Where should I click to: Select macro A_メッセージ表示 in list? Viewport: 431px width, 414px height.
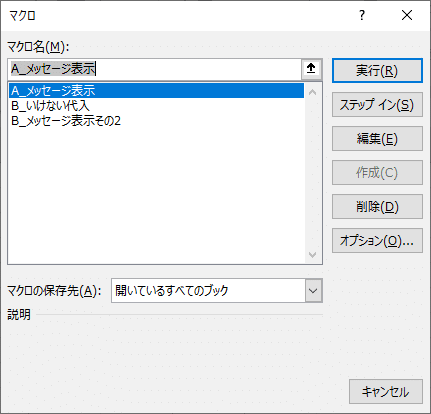[x=156, y=91]
